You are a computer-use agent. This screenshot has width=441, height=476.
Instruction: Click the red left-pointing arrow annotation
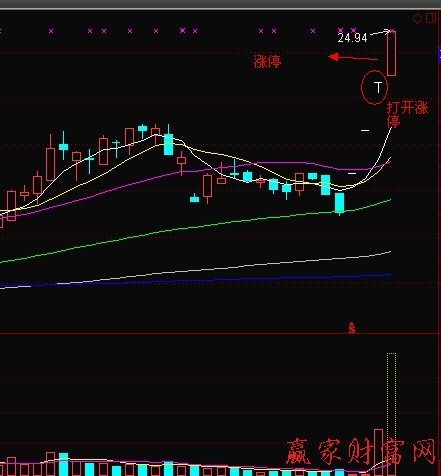353,58
